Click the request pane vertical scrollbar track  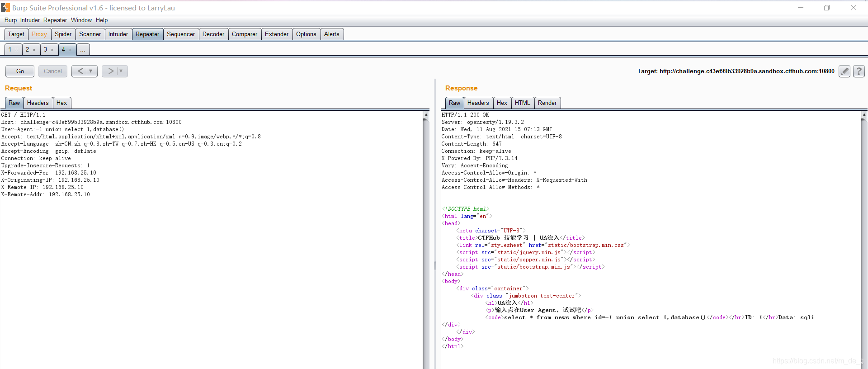[x=426, y=244]
